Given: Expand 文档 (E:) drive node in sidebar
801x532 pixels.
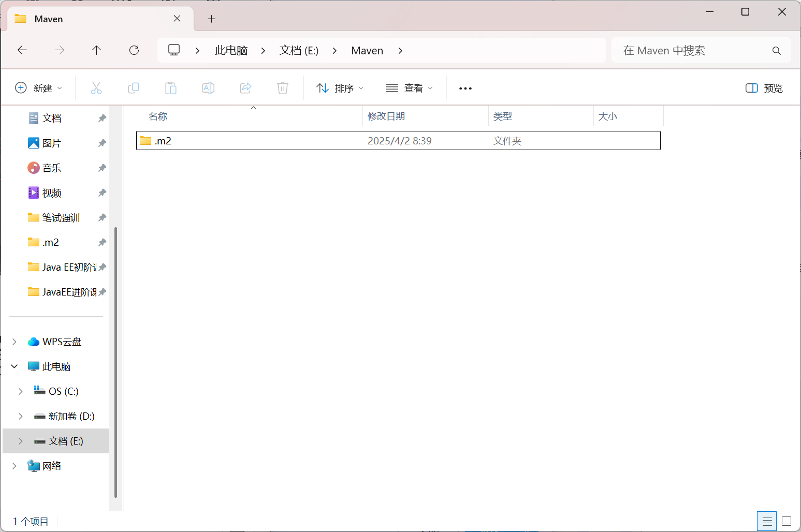Looking at the screenshot, I should click(21, 441).
